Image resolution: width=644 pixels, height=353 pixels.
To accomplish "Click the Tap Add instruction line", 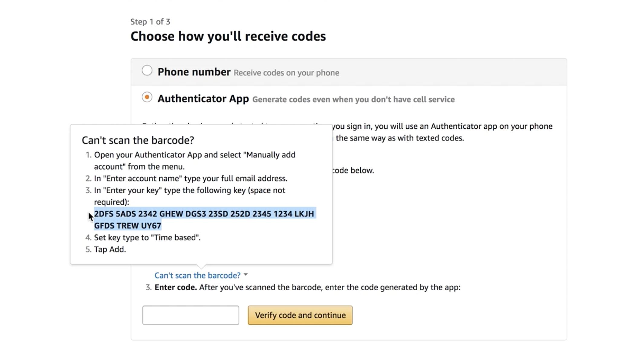I will [x=110, y=249].
